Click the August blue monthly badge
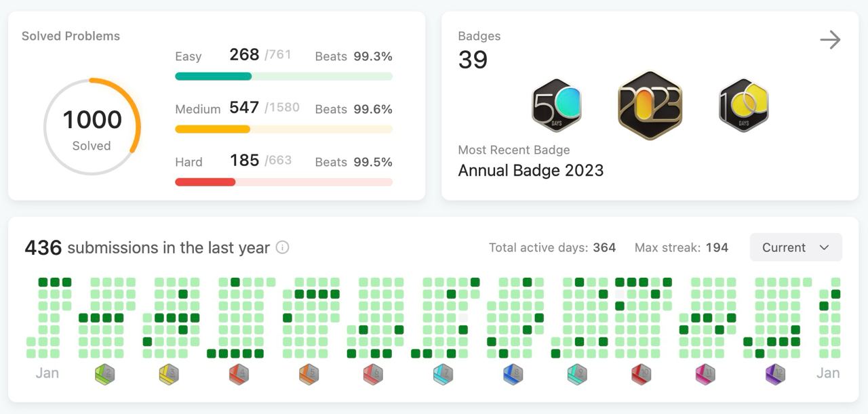 513,374
